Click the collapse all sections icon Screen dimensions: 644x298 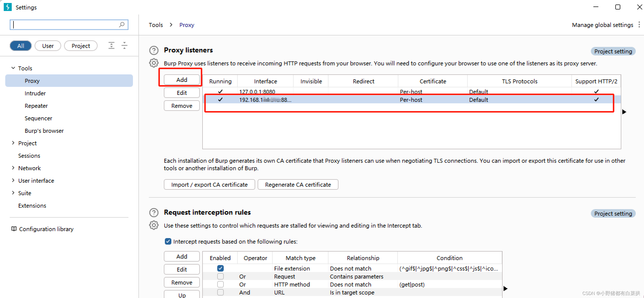pyautogui.click(x=124, y=45)
